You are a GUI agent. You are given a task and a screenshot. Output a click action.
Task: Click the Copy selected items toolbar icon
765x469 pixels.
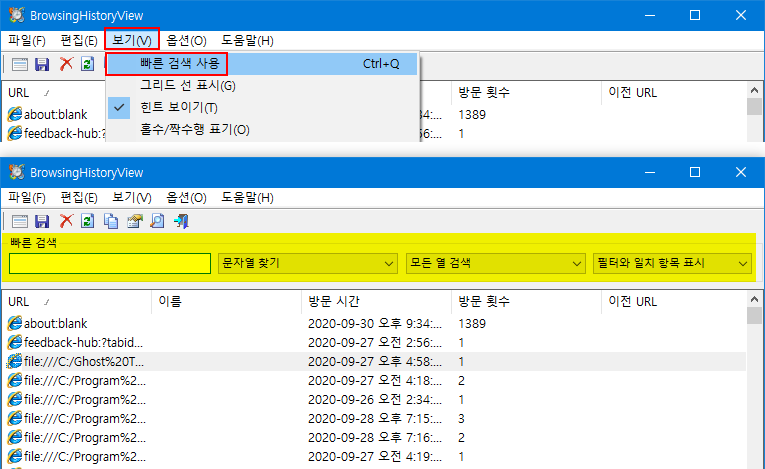[111, 221]
